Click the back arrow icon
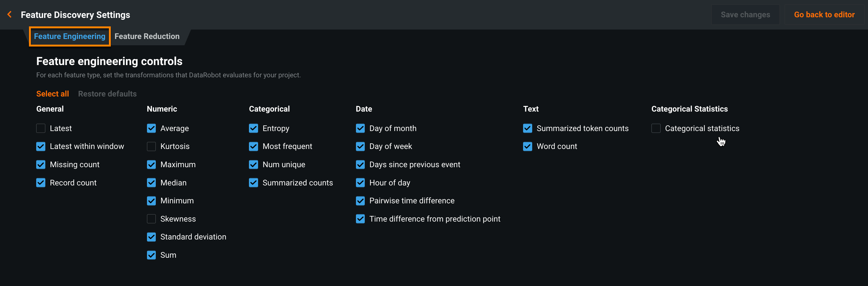This screenshot has height=286, width=868. 9,14
